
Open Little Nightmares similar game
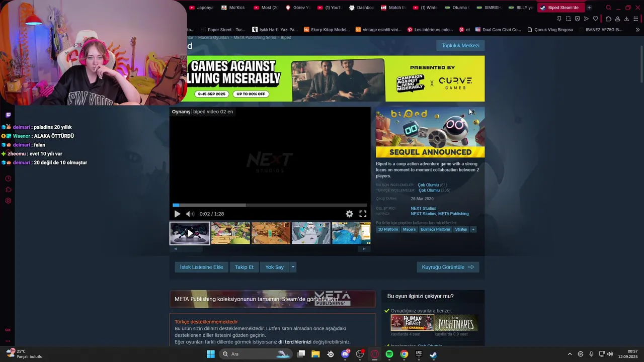[x=456, y=323]
